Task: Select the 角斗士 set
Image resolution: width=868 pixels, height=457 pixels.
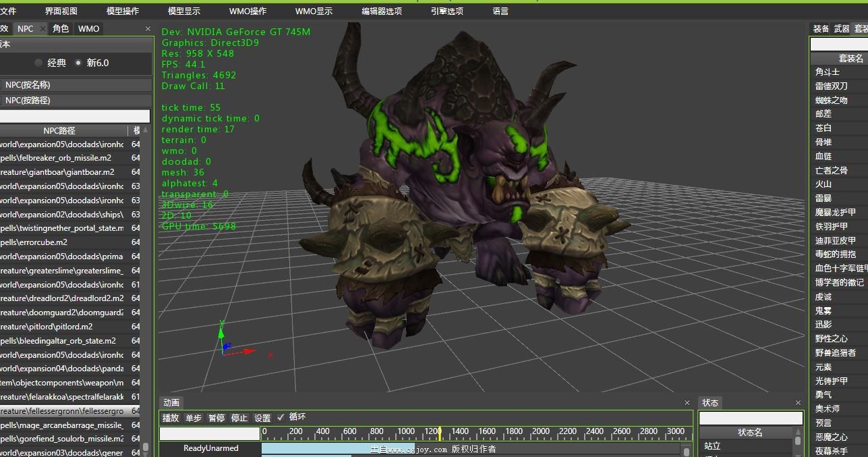Action: point(839,72)
